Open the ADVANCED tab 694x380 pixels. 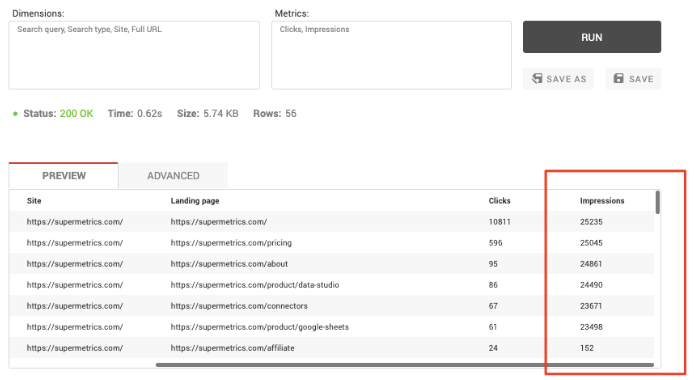pyautogui.click(x=173, y=176)
